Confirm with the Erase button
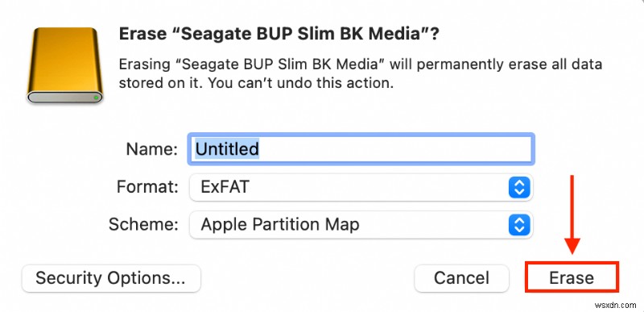644x312 pixels. click(x=572, y=277)
